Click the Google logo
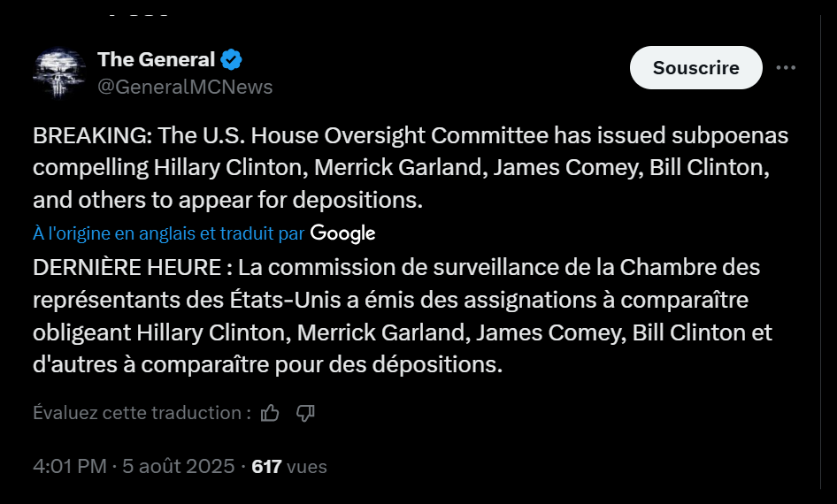The height and width of the screenshot is (504, 837). coord(343,233)
